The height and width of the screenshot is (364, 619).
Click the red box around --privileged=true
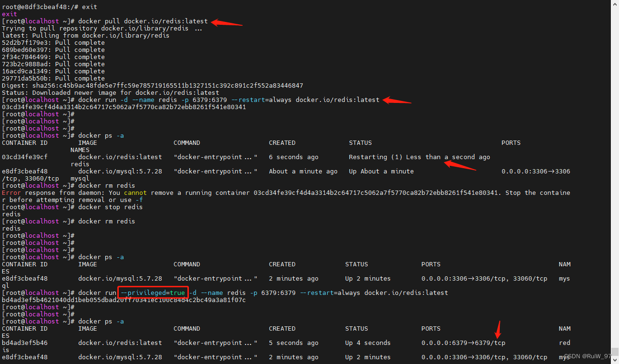click(153, 293)
